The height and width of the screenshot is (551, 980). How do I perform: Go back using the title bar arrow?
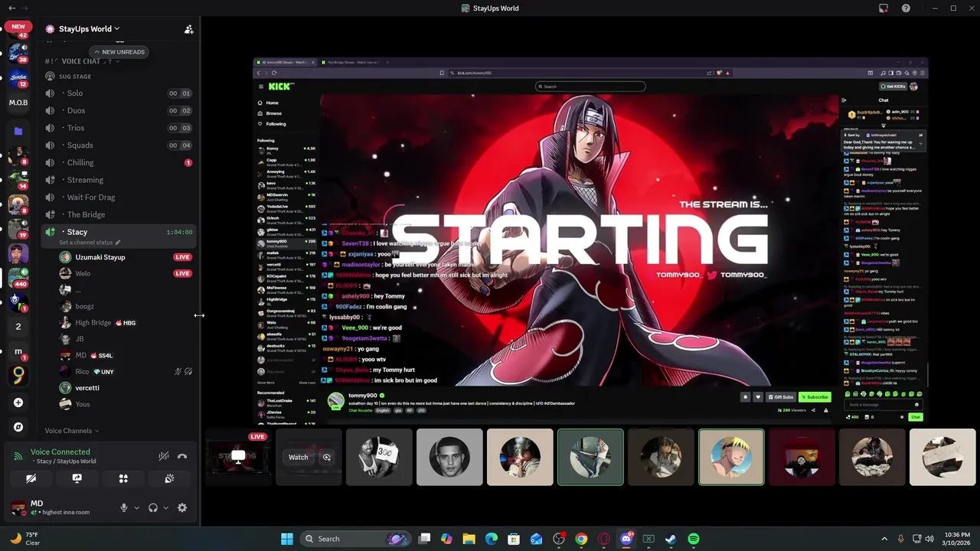(11, 8)
